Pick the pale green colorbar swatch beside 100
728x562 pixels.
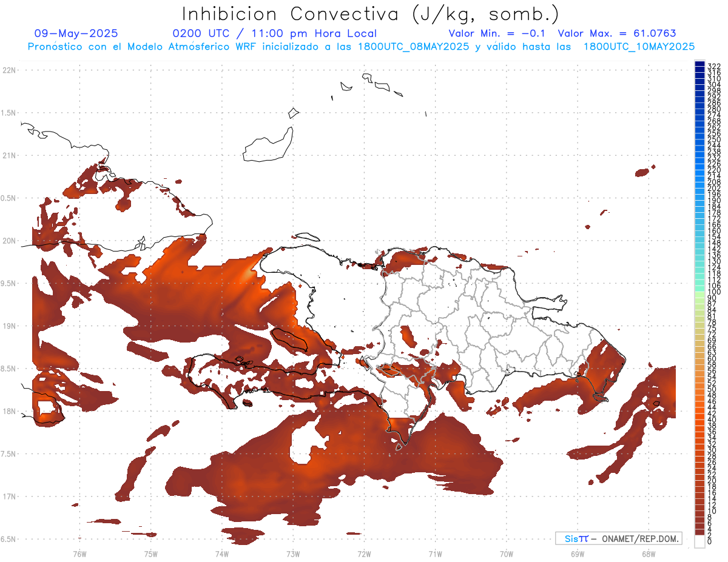click(x=699, y=295)
